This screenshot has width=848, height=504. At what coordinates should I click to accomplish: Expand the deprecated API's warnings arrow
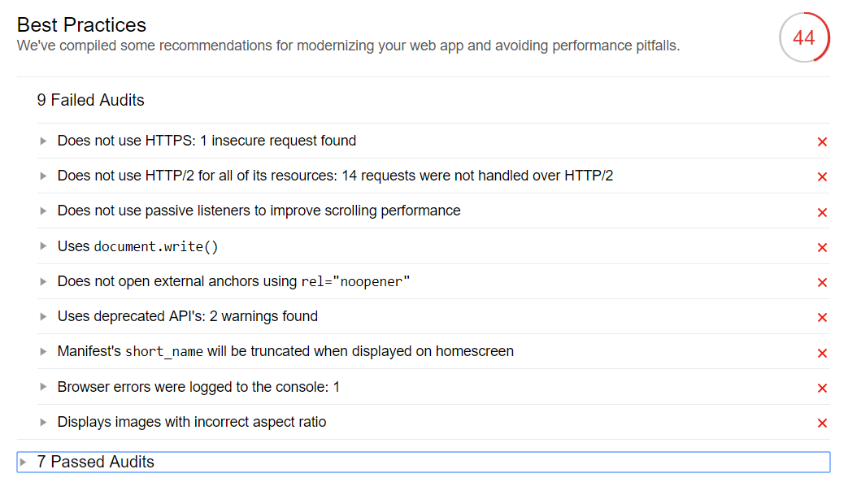pyautogui.click(x=43, y=317)
